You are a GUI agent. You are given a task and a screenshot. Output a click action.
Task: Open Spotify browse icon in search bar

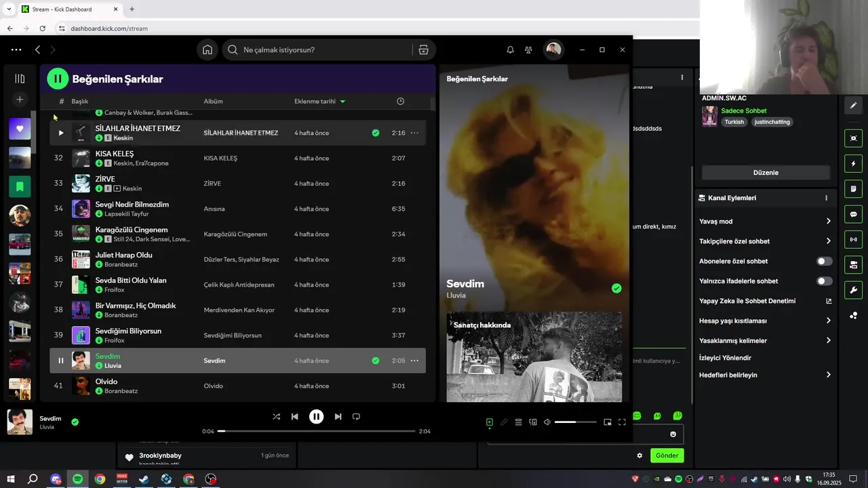(x=423, y=49)
